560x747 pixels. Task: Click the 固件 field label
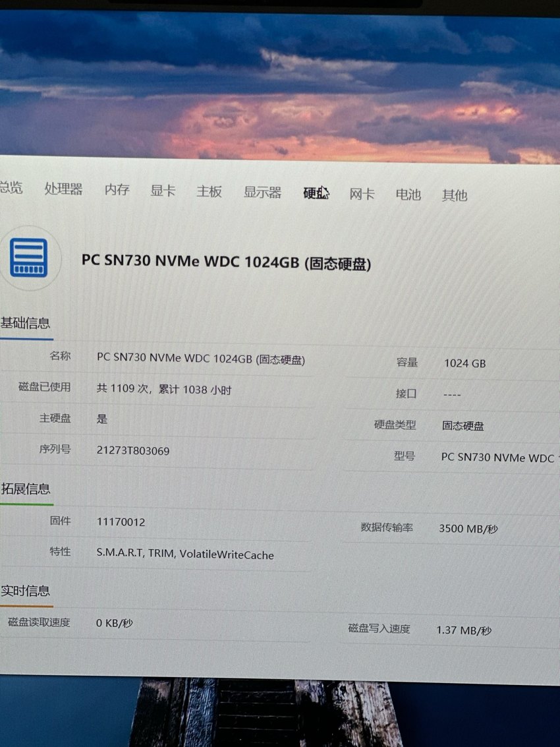pos(60,520)
